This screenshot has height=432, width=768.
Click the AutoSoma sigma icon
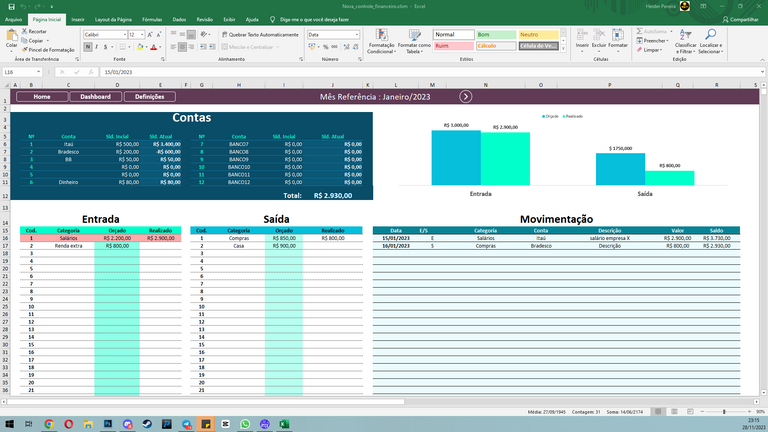[640, 31]
